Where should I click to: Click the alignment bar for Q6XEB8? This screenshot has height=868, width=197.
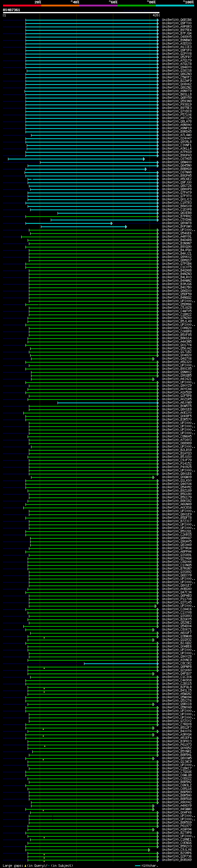click(x=108, y=213)
